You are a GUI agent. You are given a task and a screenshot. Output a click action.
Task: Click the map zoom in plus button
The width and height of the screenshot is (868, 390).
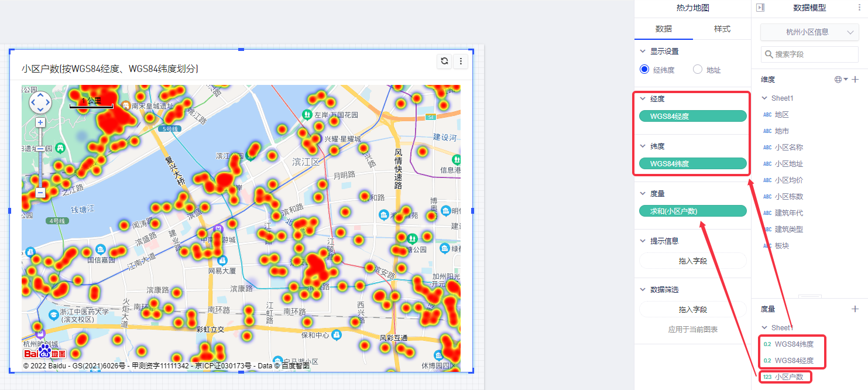click(x=40, y=122)
